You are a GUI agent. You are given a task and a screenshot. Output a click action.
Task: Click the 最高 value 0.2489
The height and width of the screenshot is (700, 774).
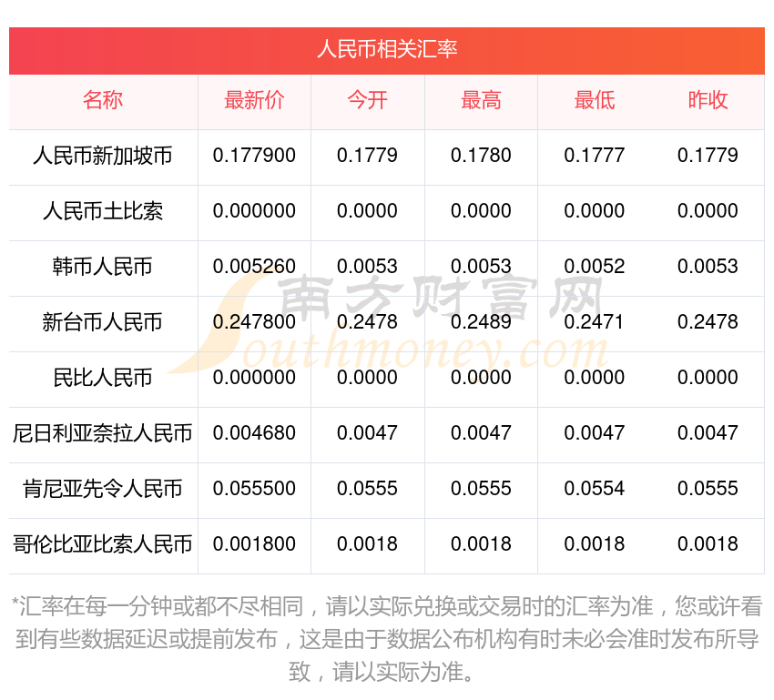(481, 322)
